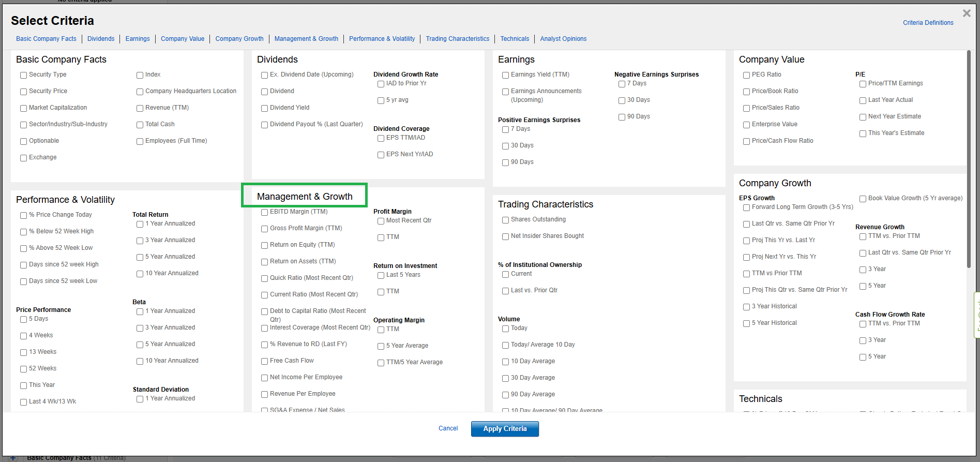This screenshot has width=980, height=462.
Task: Go to Analyst Opinions navigation link
Action: tap(563, 39)
